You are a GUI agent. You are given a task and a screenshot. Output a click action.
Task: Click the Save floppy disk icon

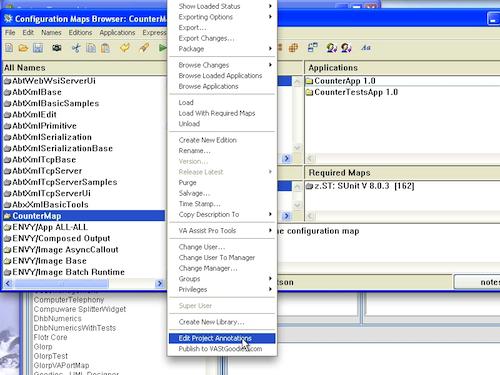pyautogui.click(x=38, y=48)
